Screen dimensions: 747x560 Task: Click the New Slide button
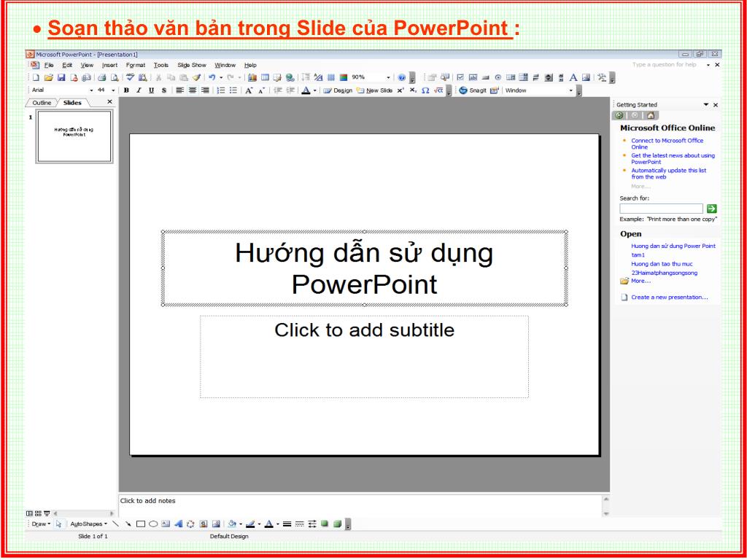click(375, 90)
